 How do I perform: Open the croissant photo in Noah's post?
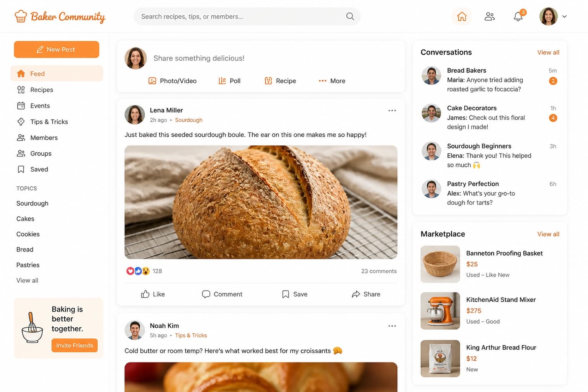click(x=261, y=377)
